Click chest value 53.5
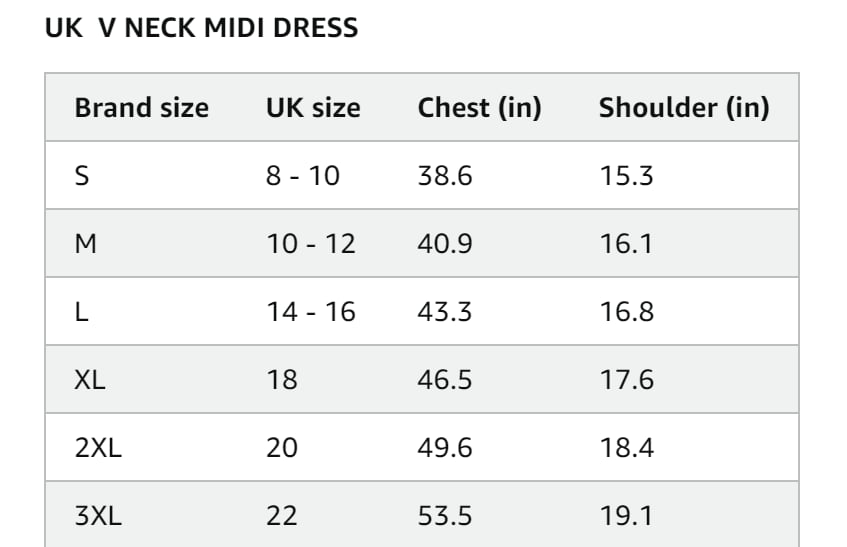The width and height of the screenshot is (847, 547). pos(445,516)
